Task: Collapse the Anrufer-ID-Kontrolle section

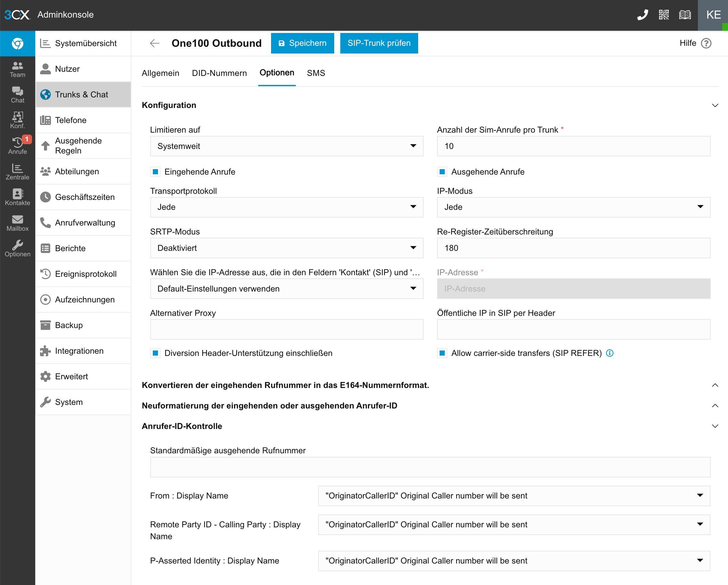Action: [715, 426]
